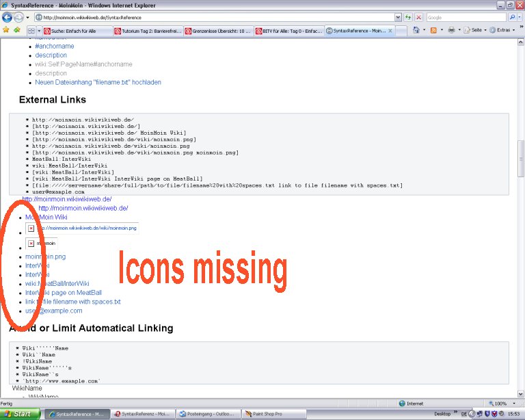
Task: Open the 'moinmoin.png' text link
Action: point(46,257)
